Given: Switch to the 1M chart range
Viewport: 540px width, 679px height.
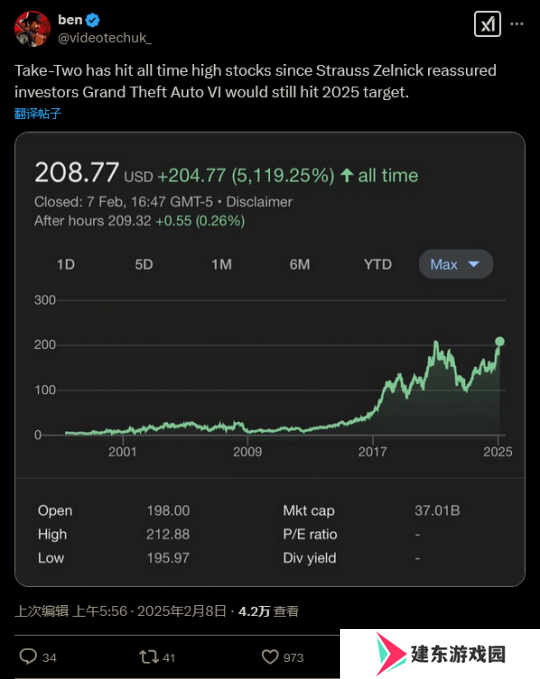Looking at the screenshot, I should 222,264.
